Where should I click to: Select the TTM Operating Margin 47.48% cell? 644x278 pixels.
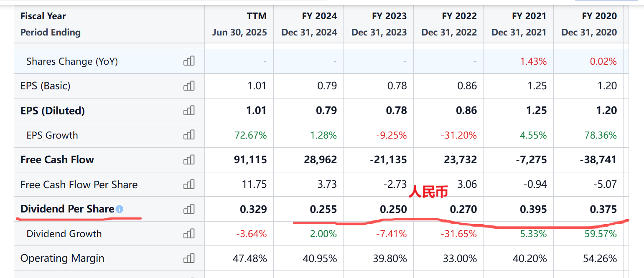click(x=249, y=258)
